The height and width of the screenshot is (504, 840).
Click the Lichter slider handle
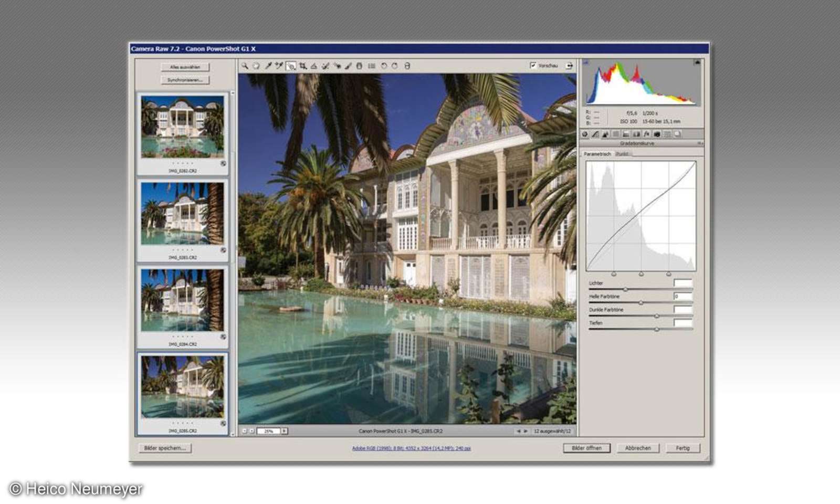(625, 289)
